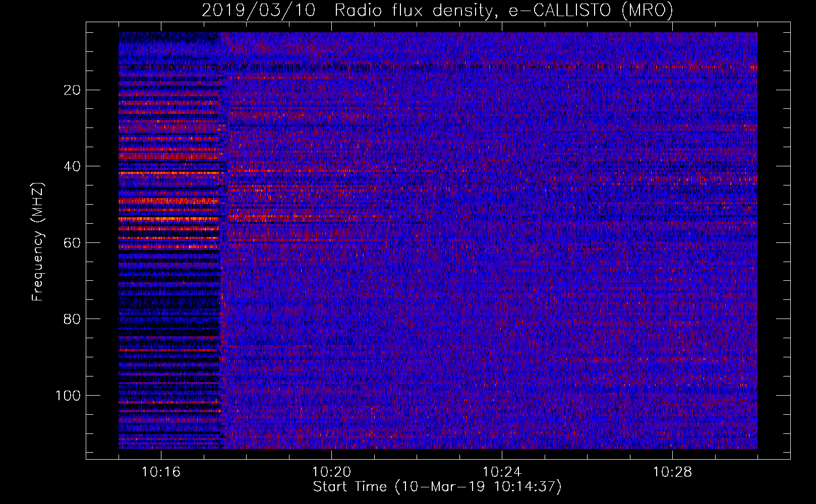Image resolution: width=816 pixels, height=504 pixels.
Task: Click the 10:28 time tick label
Action: point(672,472)
